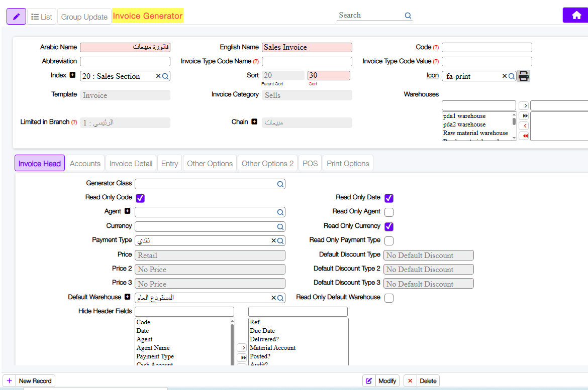
Task: Click the plus icon next to Index
Action: click(x=72, y=75)
